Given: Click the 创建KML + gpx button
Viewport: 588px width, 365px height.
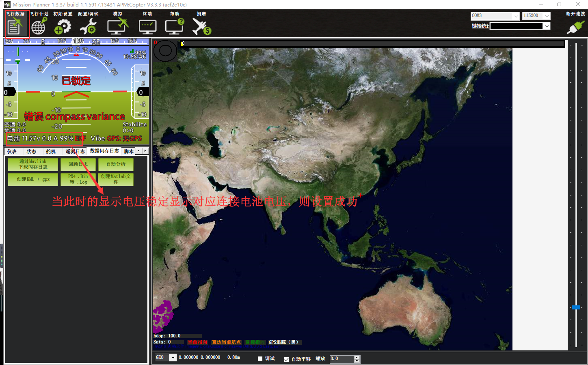Looking at the screenshot, I should pyautogui.click(x=33, y=179).
